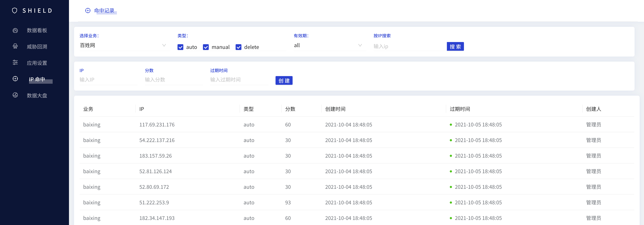Click into the 输入分数 field
644x225 pixels.
(174, 80)
